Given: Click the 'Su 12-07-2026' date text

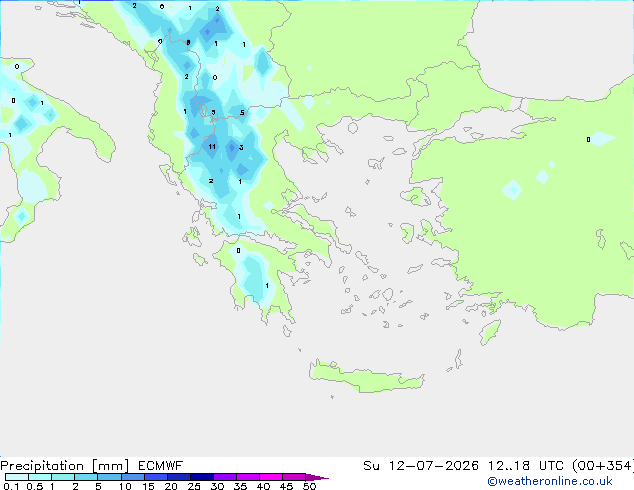Looking at the screenshot, I should 421,466.
